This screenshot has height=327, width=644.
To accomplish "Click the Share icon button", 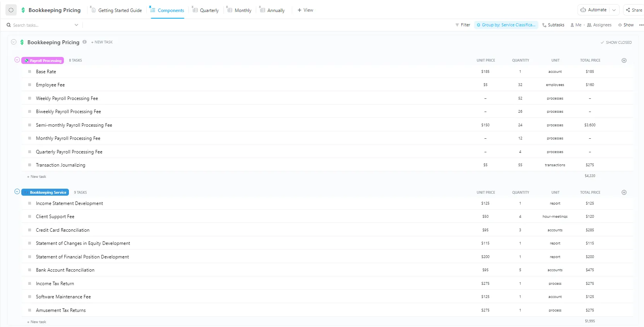I will [634, 10].
